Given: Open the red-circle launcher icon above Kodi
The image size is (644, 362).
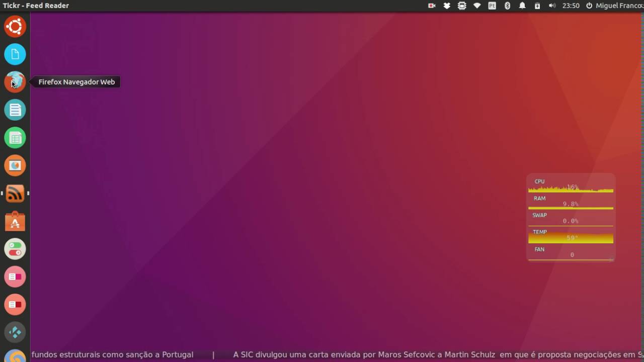Looking at the screenshot, I should [x=15, y=305].
